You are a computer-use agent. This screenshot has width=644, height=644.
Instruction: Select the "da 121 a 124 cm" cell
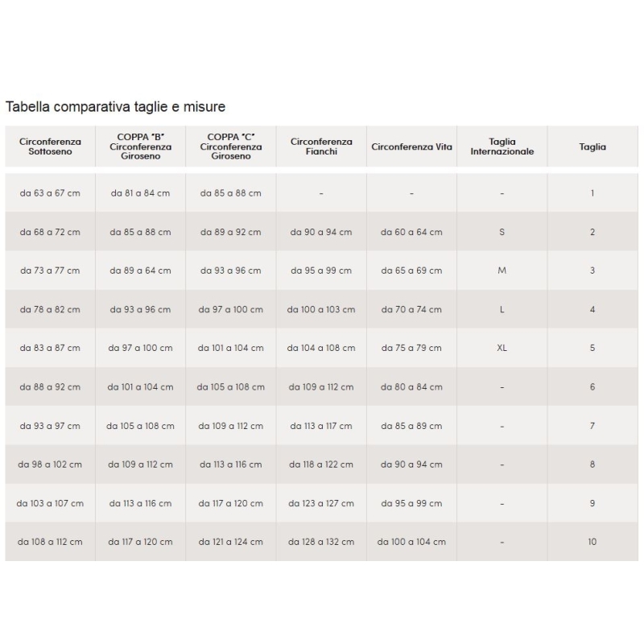(x=231, y=542)
